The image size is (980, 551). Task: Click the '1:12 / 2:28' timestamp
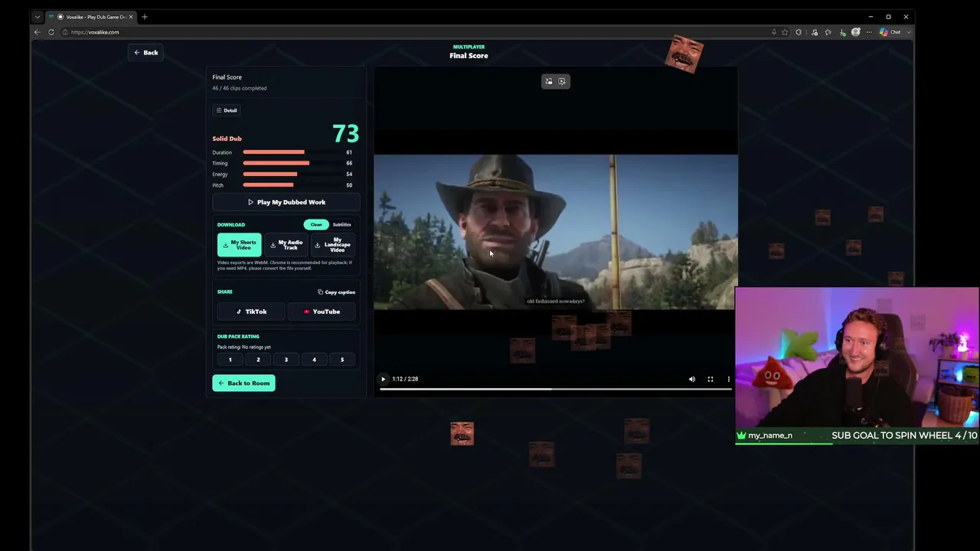point(405,379)
